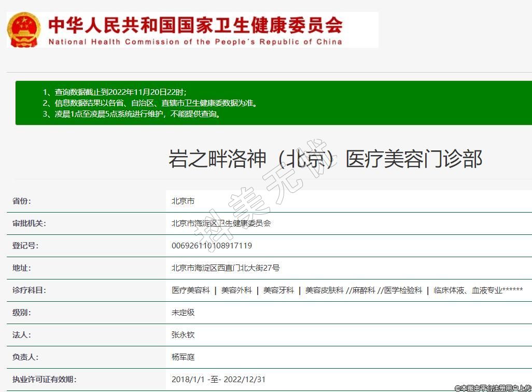
Task: Click the level value 未定级
Action: click(183, 313)
